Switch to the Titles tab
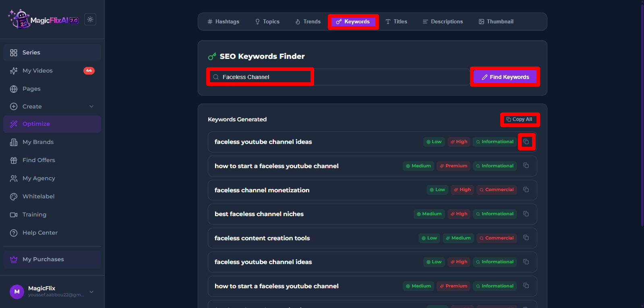Image resolution: width=644 pixels, height=308 pixels. pos(396,21)
